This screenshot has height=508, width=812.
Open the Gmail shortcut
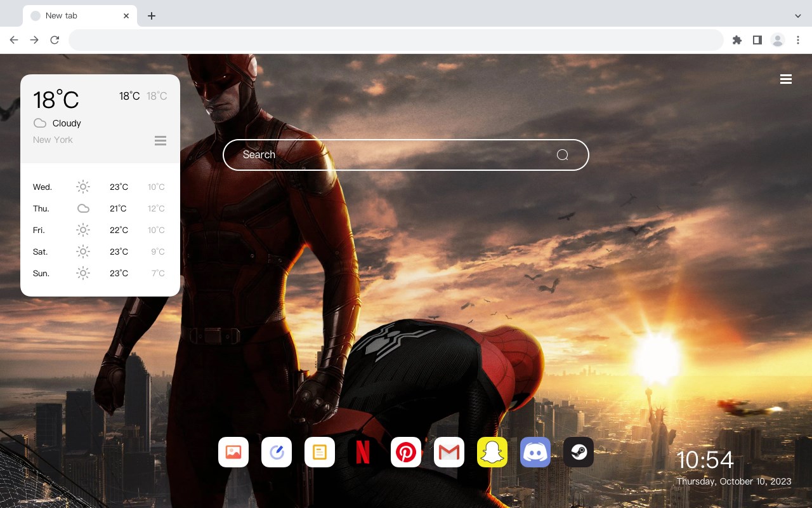[x=449, y=452]
